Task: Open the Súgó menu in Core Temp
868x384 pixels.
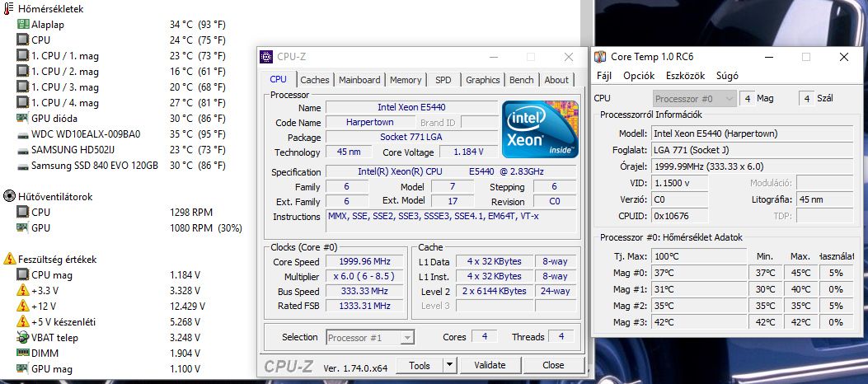Action: 727,76
